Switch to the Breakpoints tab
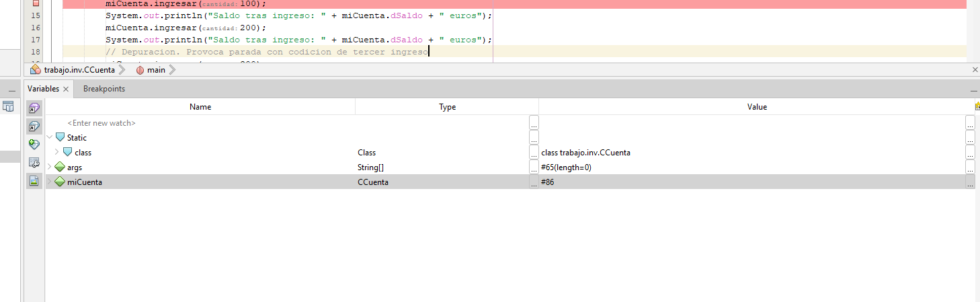 pos(104,89)
